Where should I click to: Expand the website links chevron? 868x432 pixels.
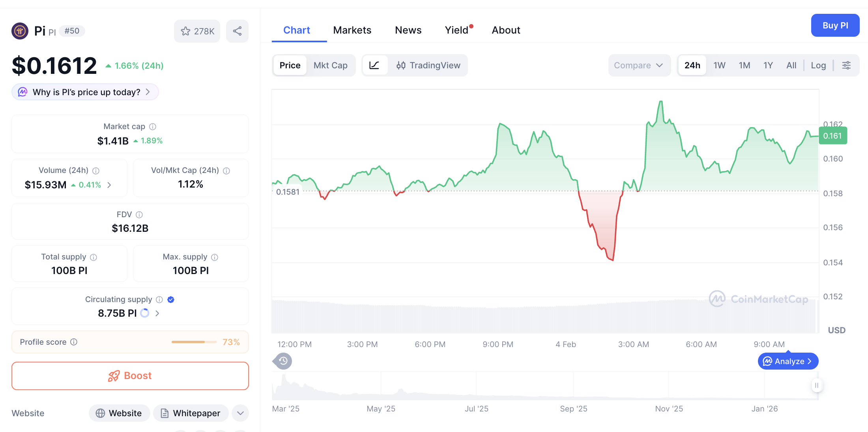tap(240, 413)
